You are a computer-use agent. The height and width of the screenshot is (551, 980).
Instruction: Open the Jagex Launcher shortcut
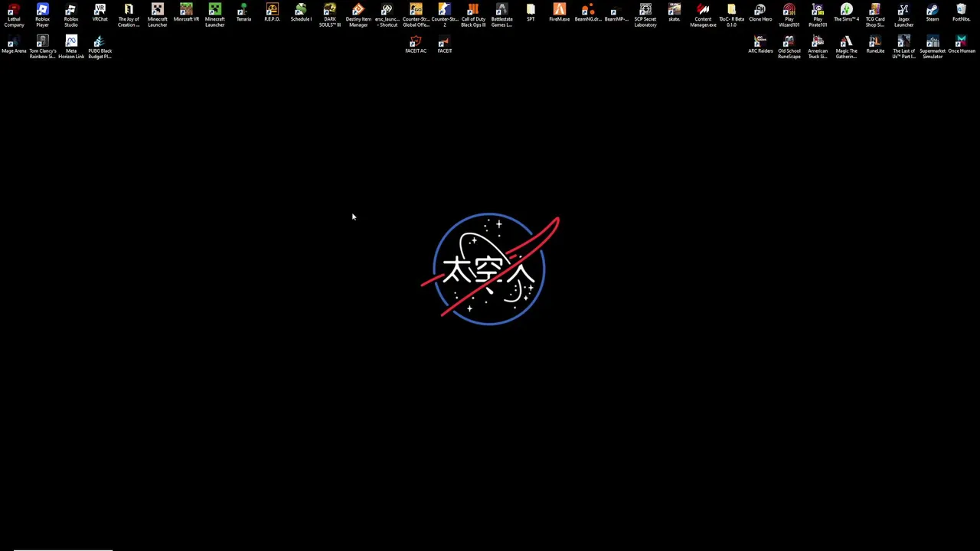903,15
